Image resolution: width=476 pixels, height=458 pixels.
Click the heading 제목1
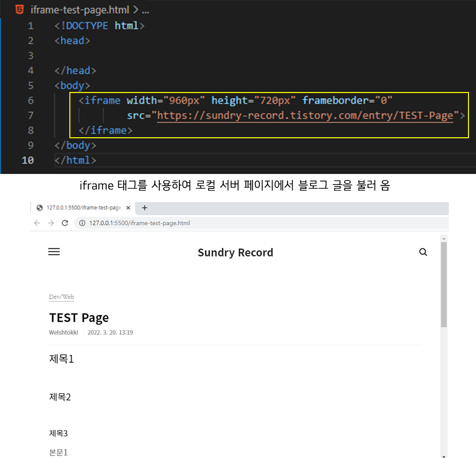62,359
